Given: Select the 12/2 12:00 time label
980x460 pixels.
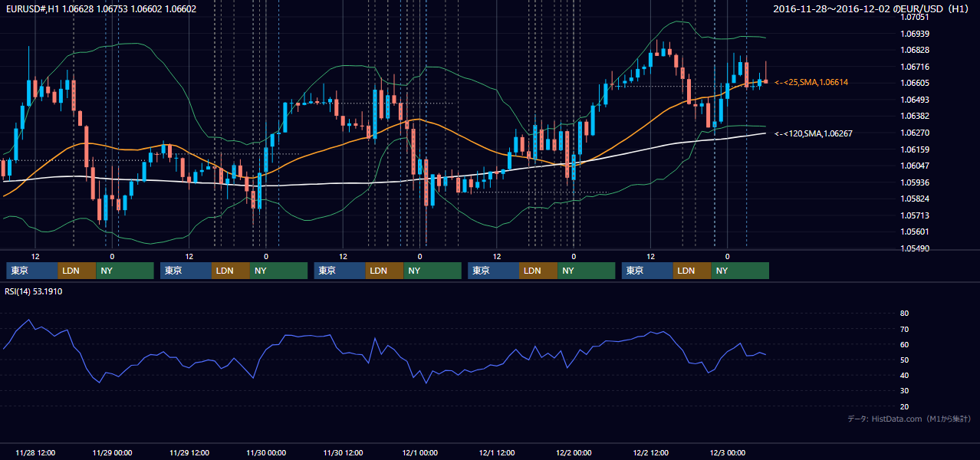Looking at the screenshot, I should click(x=652, y=452).
